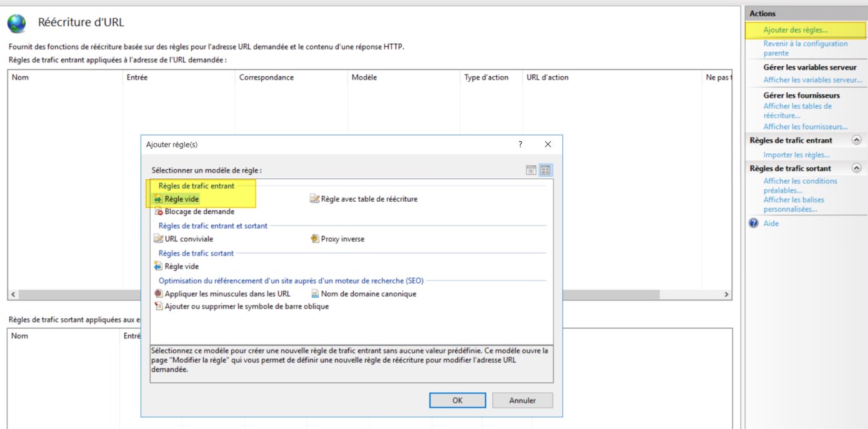
Task: Confirm the dialog with OK
Action: 457,400
